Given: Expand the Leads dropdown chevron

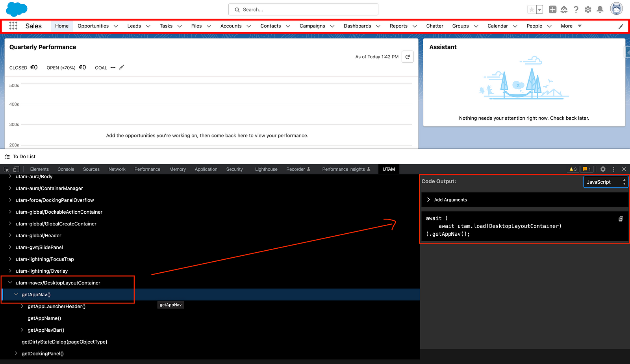Looking at the screenshot, I should point(148,26).
